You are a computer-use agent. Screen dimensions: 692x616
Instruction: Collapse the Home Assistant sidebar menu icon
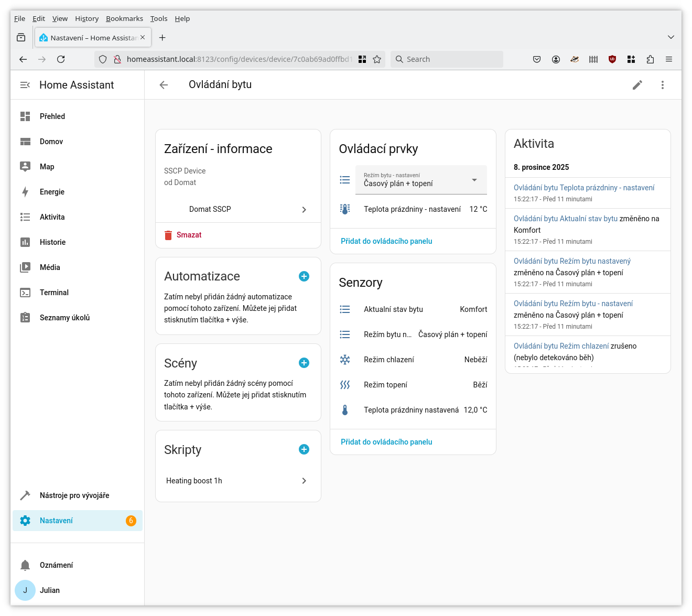[x=25, y=85]
